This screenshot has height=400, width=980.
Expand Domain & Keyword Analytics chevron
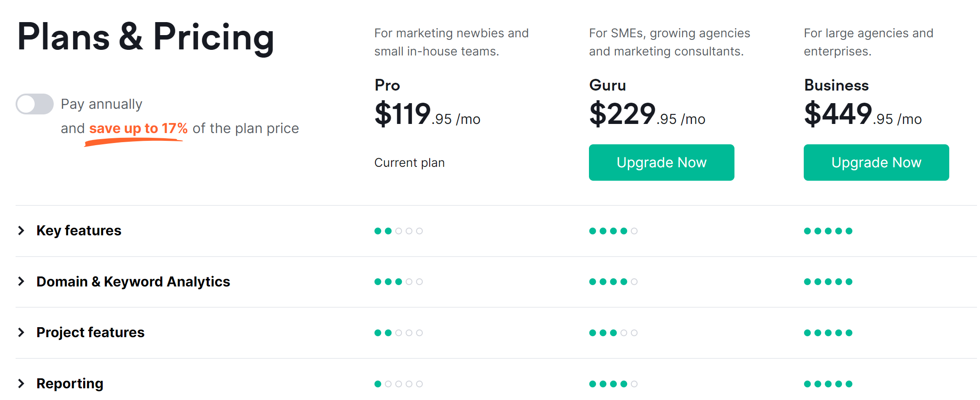tap(21, 282)
